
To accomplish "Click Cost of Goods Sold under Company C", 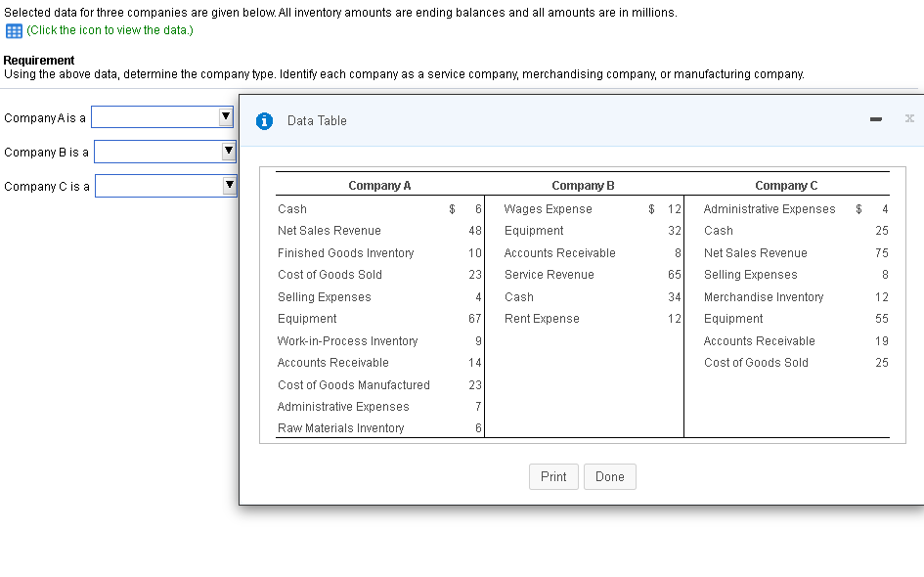I will pos(756,363).
